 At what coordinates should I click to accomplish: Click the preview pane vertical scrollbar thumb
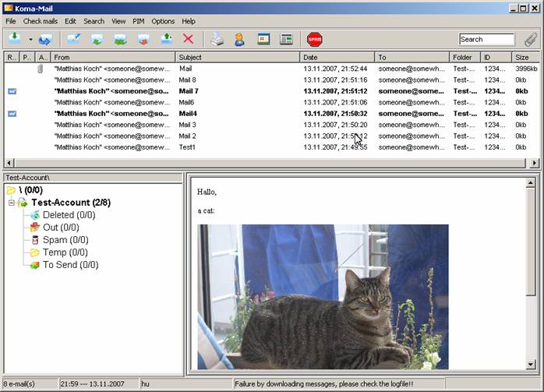click(531, 242)
